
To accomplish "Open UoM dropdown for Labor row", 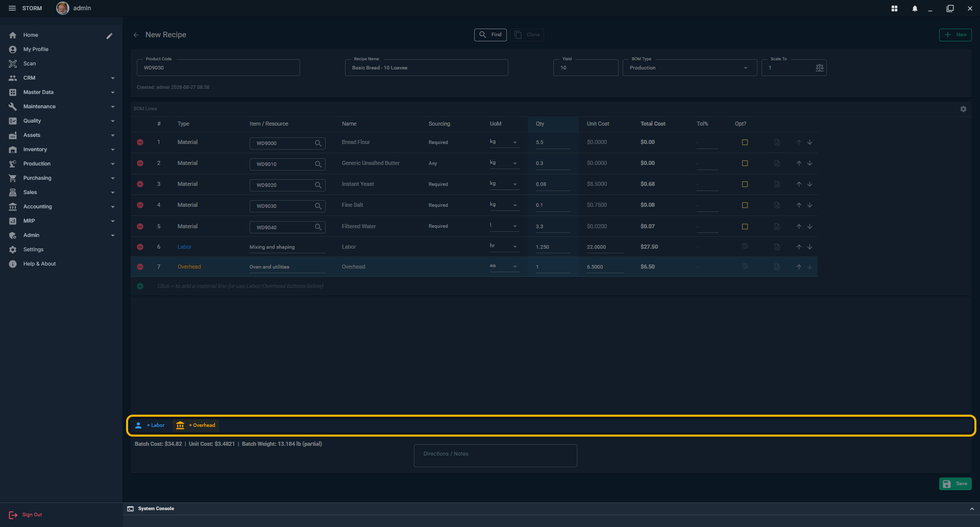I will click(x=504, y=246).
